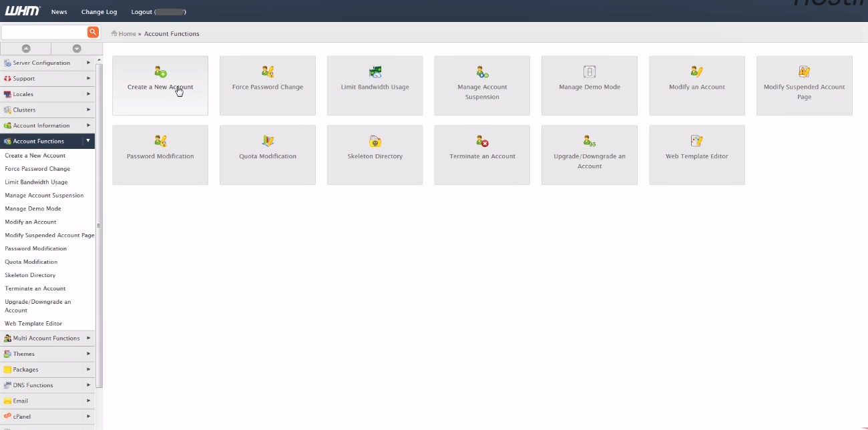The height and width of the screenshot is (430, 868).
Task: Expand the Account Information sidebar section
Action: 47,126
